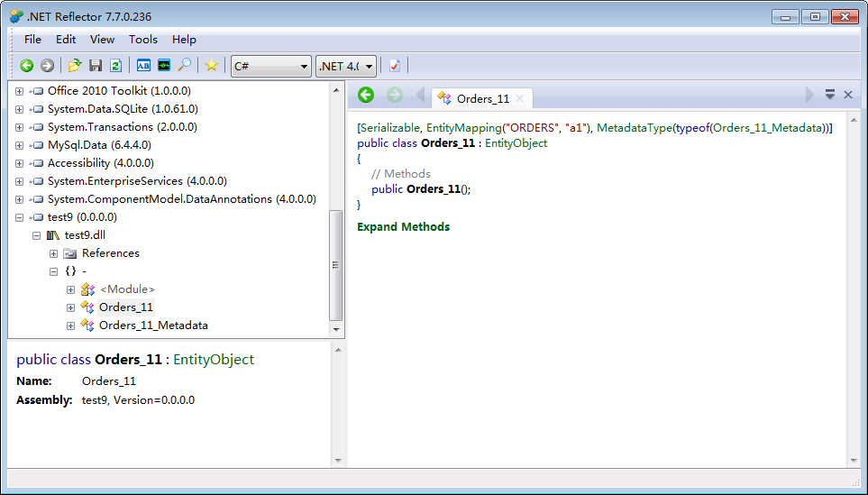Click the grey Forward toolbar arrow

tap(48, 66)
